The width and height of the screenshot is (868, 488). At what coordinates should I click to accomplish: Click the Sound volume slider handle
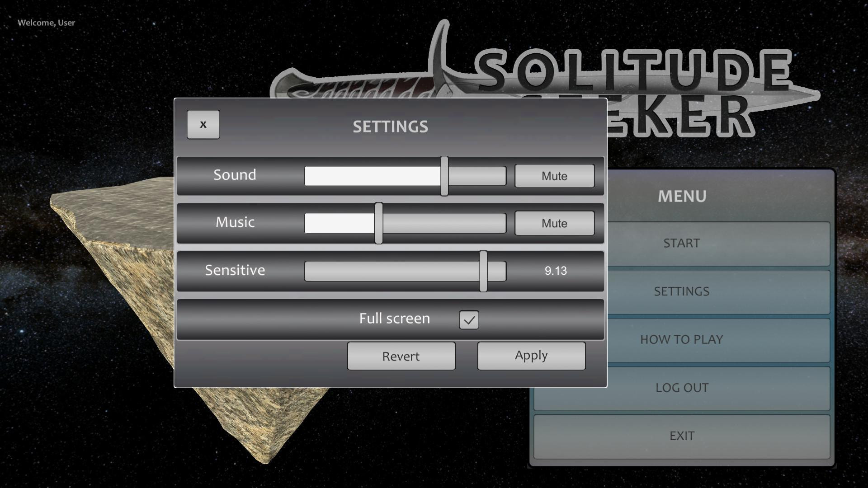pos(444,176)
